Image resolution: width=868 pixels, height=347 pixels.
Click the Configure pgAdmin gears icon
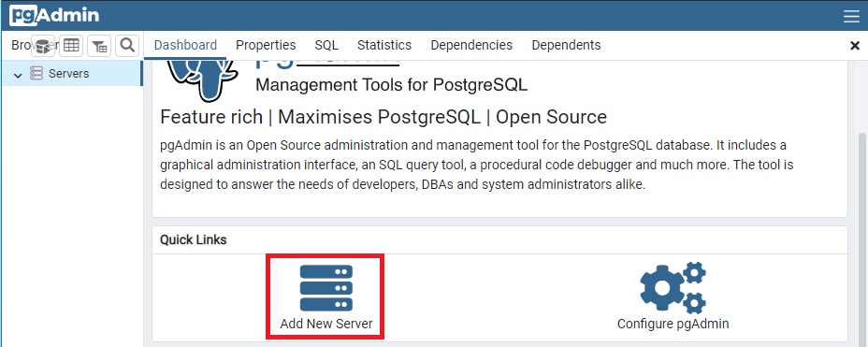(x=673, y=288)
